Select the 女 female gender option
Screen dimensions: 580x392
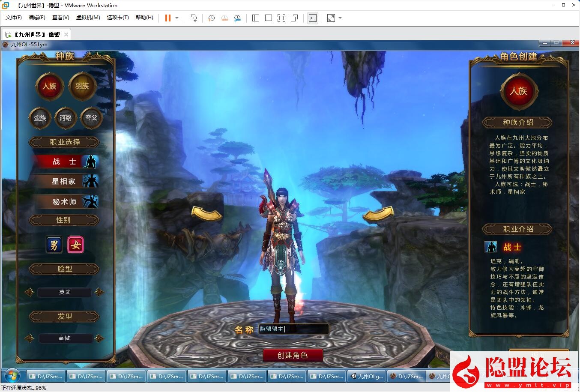pos(75,244)
